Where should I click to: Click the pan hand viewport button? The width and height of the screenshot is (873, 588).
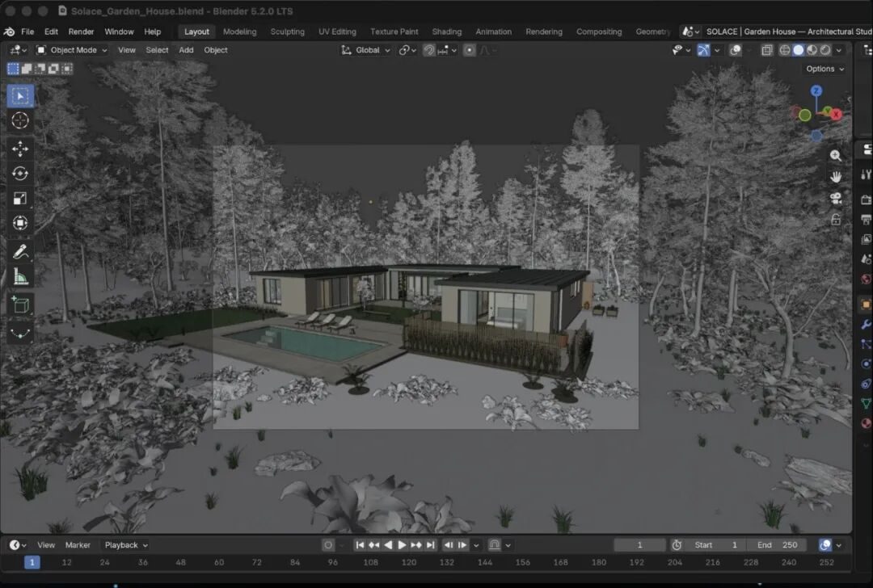835,177
